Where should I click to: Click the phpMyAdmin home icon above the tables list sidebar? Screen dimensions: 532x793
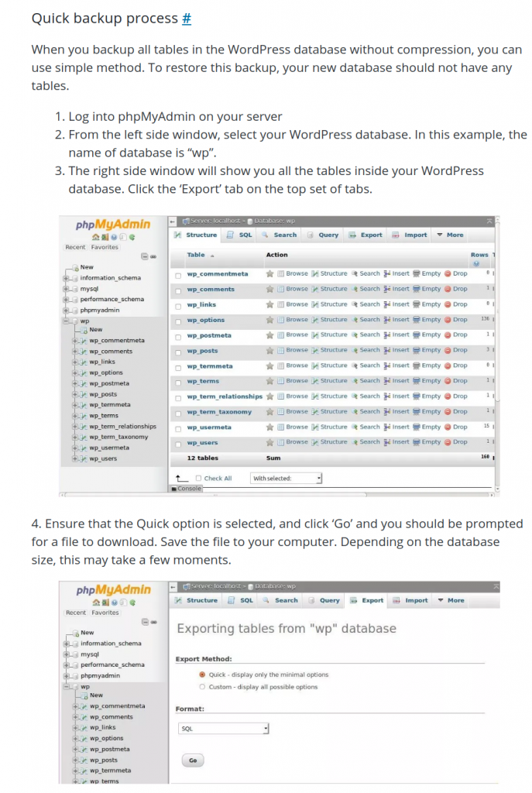coord(96,237)
